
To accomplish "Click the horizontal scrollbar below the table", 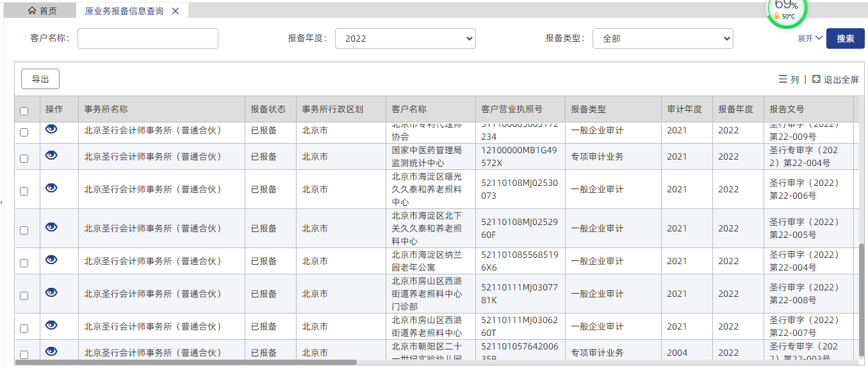I will tap(186, 362).
